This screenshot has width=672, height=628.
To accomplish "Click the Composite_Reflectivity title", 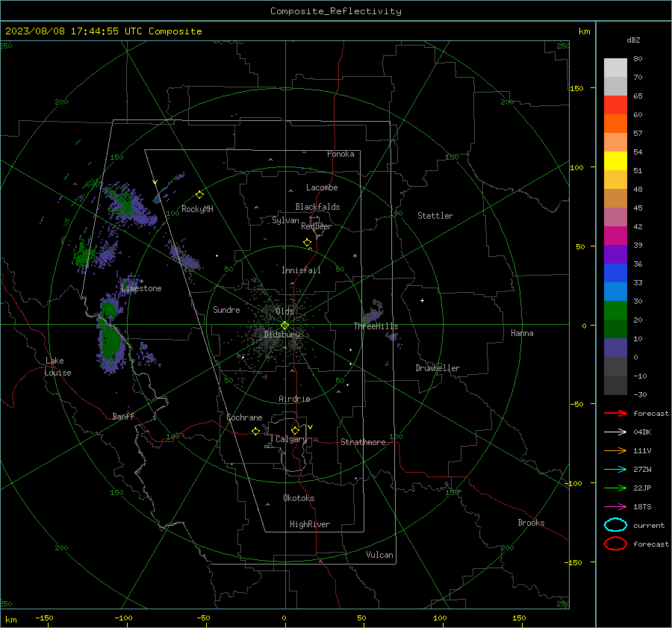I will [335, 11].
